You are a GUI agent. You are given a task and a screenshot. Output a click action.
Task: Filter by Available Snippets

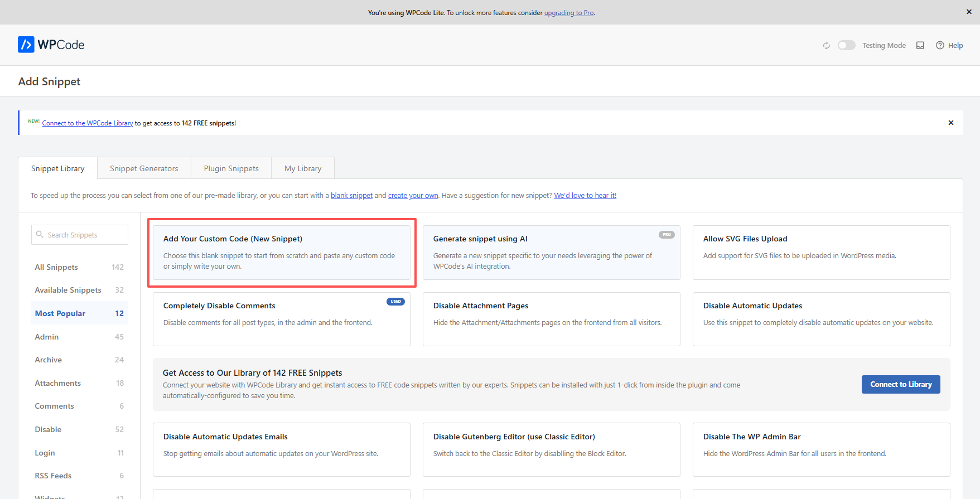(79, 290)
